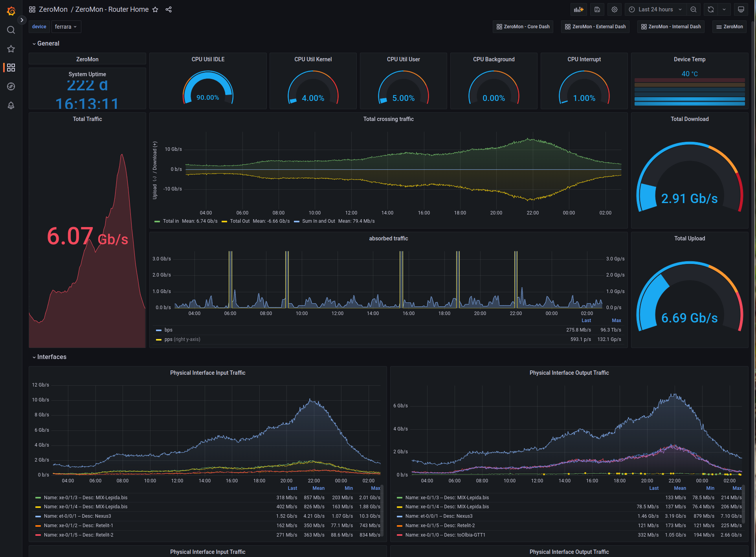Viewport: 756px width, 557px height.
Task: Click the ZeroMon - Router Home title
Action: (x=112, y=9)
